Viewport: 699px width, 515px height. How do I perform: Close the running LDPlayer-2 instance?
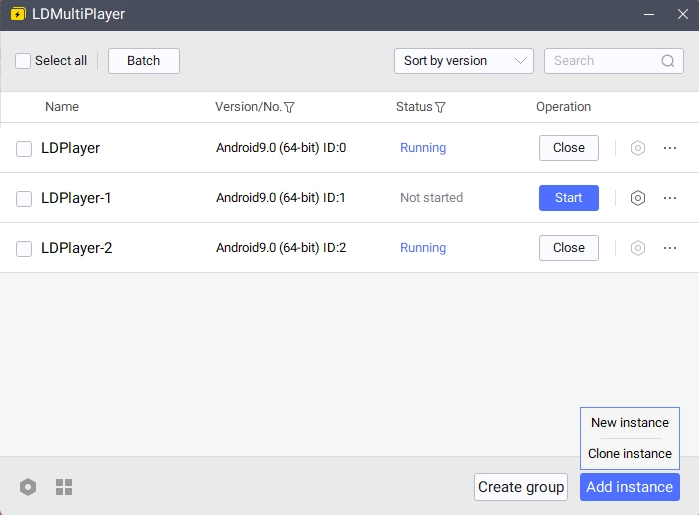(x=568, y=248)
